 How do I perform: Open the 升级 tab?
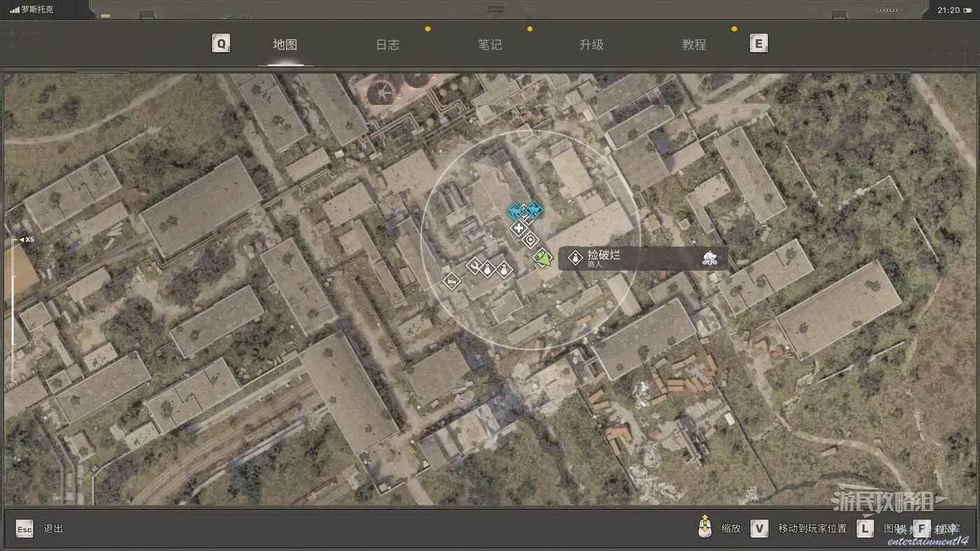coord(591,45)
